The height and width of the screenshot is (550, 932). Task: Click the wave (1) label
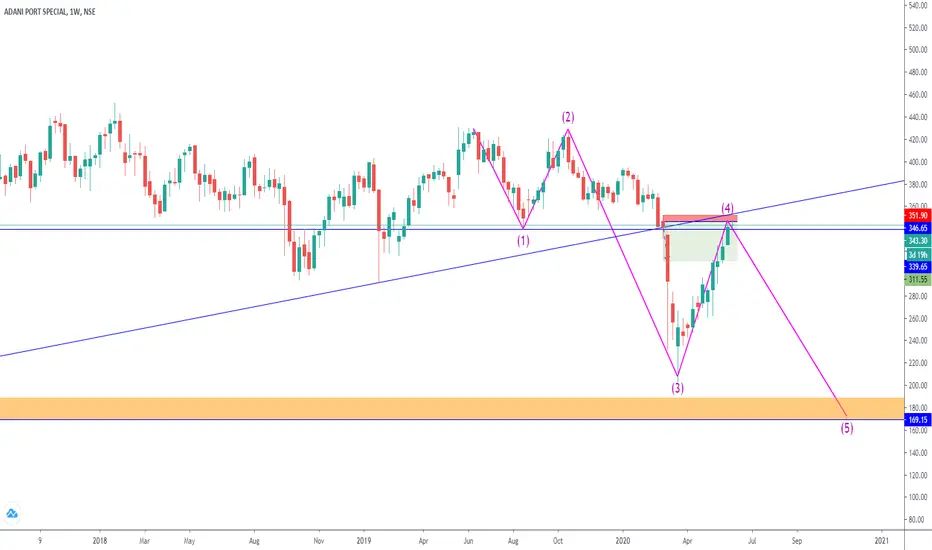tap(522, 241)
